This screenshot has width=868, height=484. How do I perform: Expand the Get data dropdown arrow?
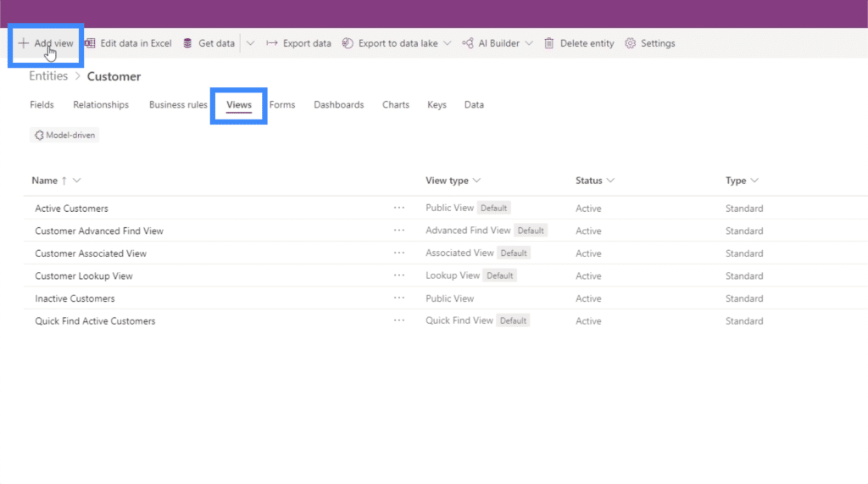pos(250,43)
